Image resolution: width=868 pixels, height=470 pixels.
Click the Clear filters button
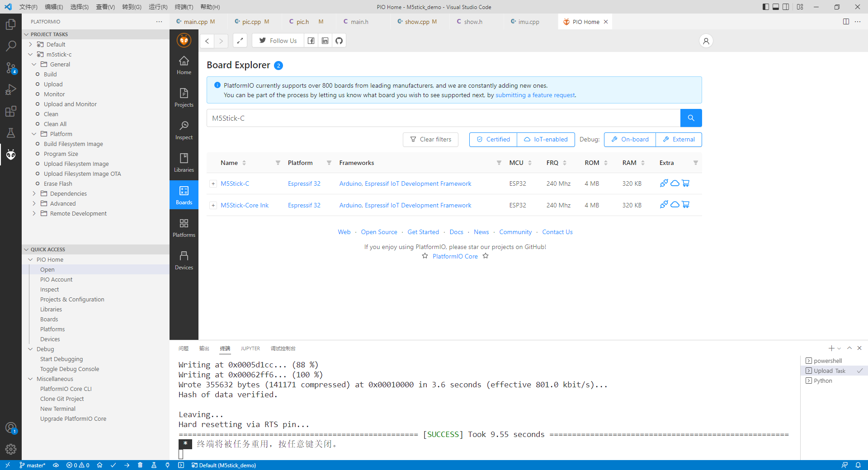pos(430,140)
